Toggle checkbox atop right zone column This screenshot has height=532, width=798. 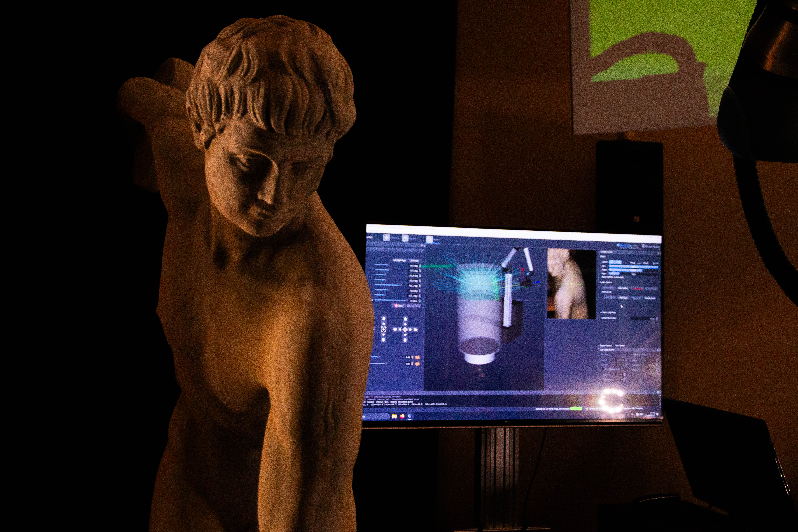631,355
